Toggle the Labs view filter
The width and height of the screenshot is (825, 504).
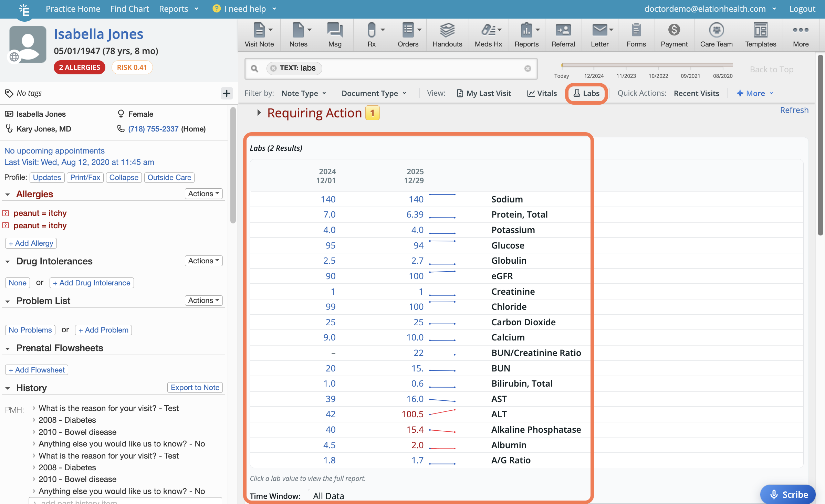pos(586,93)
